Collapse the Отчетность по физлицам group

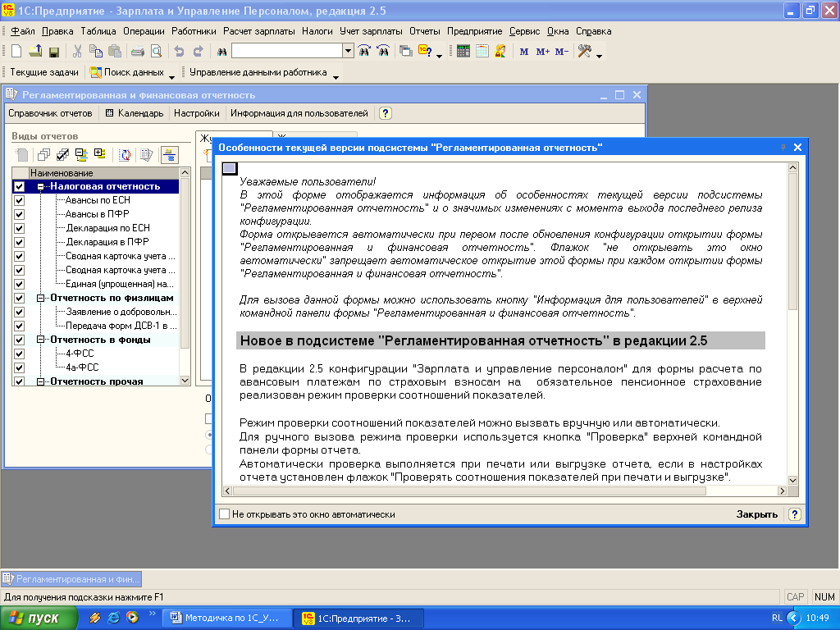[41, 298]
